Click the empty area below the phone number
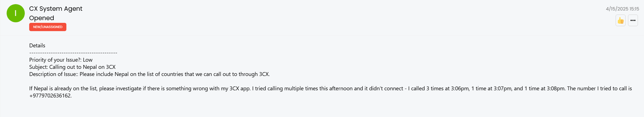The image size is (644, 117). 331,108
